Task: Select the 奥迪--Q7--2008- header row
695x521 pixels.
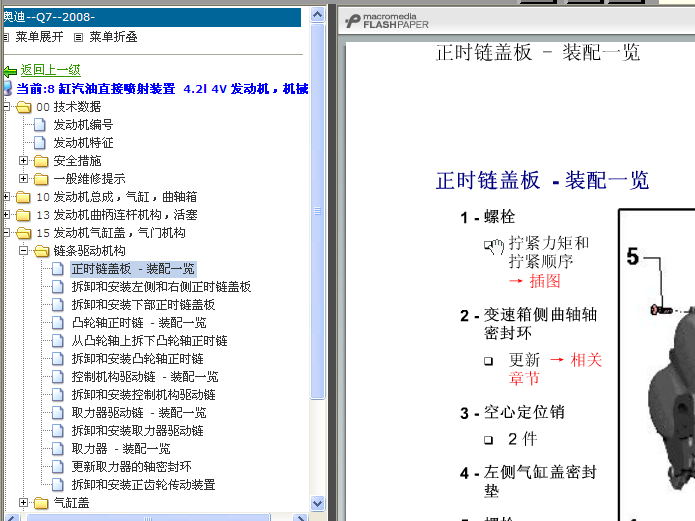Action: pyautogui.click(x=152, y=17)
